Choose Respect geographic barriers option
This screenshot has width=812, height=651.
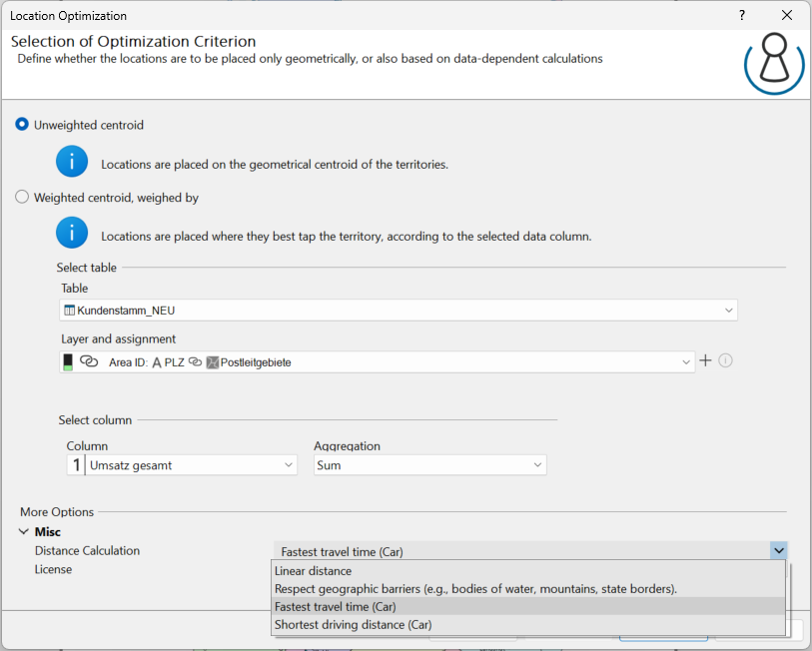click(475, 589)
